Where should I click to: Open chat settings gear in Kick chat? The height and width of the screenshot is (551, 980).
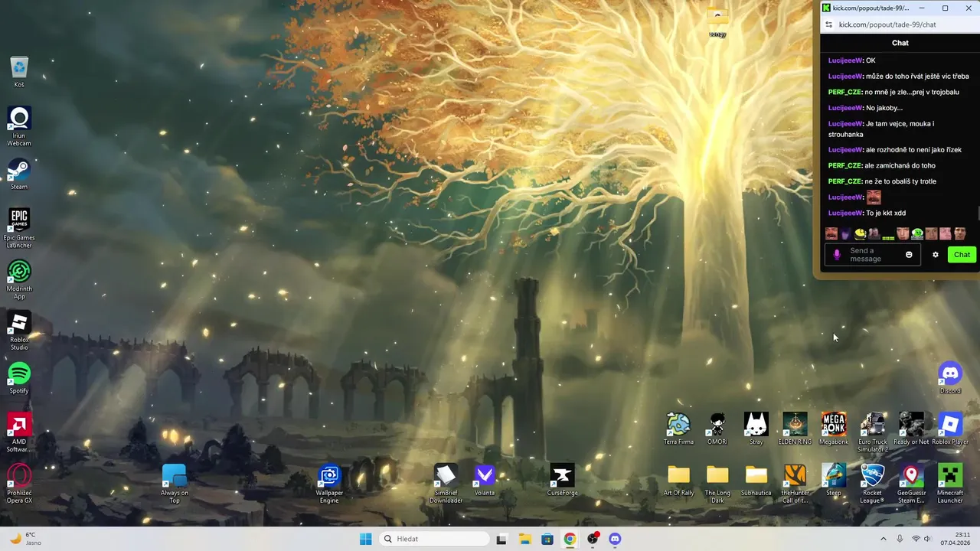935,255
